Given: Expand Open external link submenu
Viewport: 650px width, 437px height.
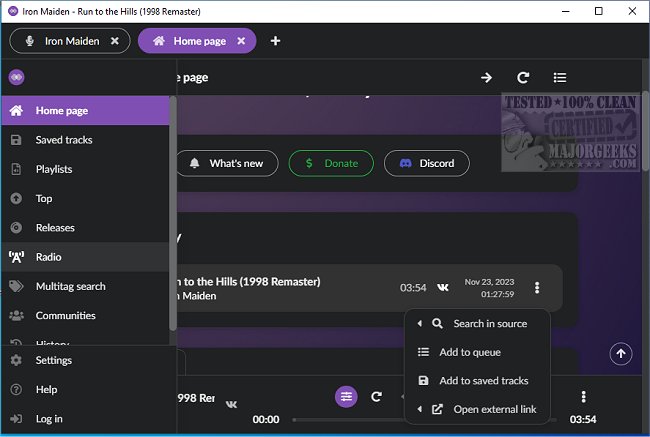Looking at the screenshot, I should [478, 410].
